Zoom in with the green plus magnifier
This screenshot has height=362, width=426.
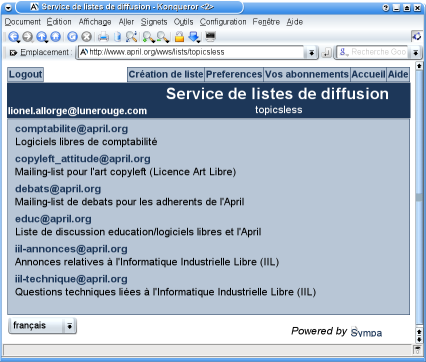point(148,37)
